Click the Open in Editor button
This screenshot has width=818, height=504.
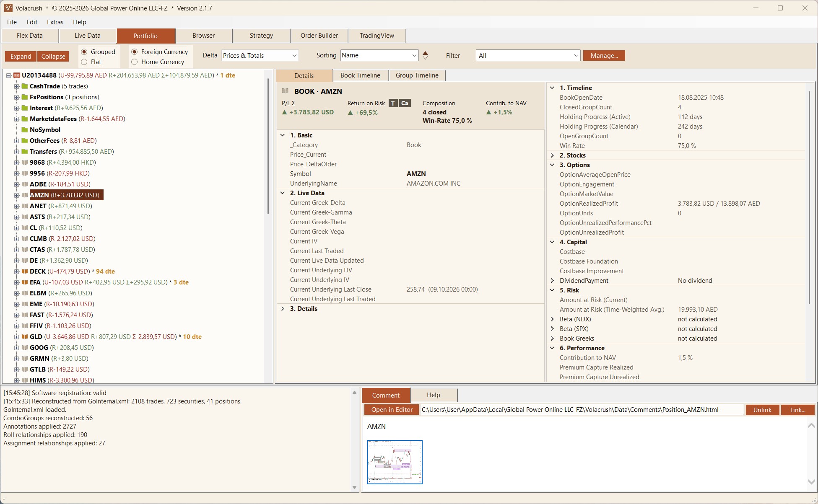tap(392, 410)
